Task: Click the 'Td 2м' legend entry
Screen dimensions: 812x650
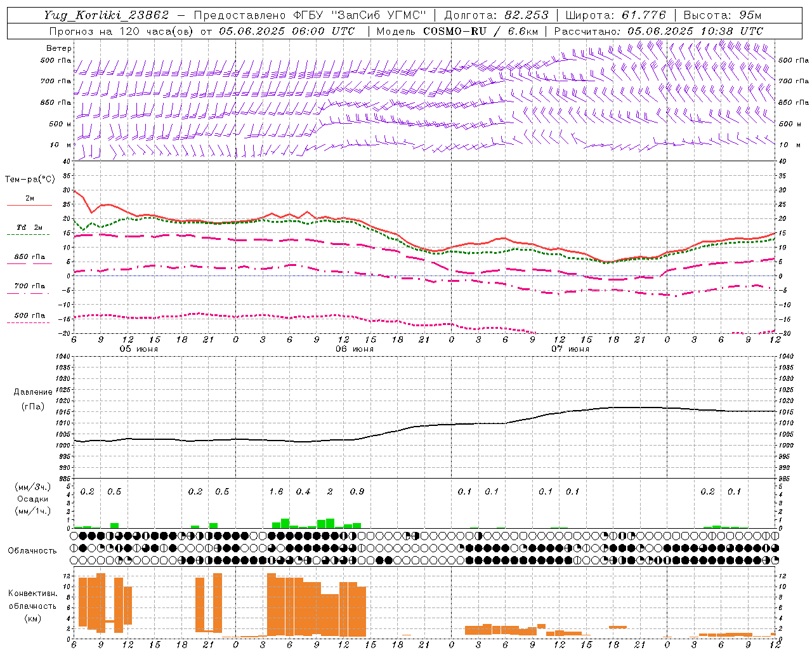Action: [30, 227]
